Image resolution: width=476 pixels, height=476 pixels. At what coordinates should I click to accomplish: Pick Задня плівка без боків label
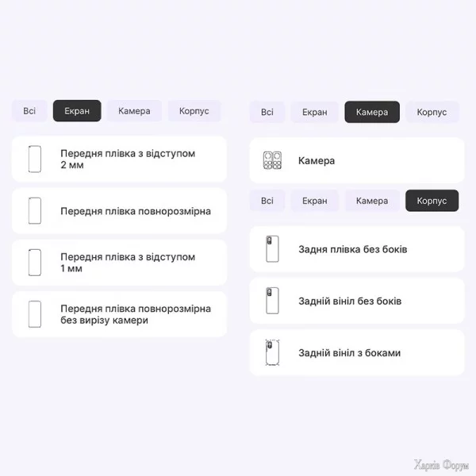352,249
